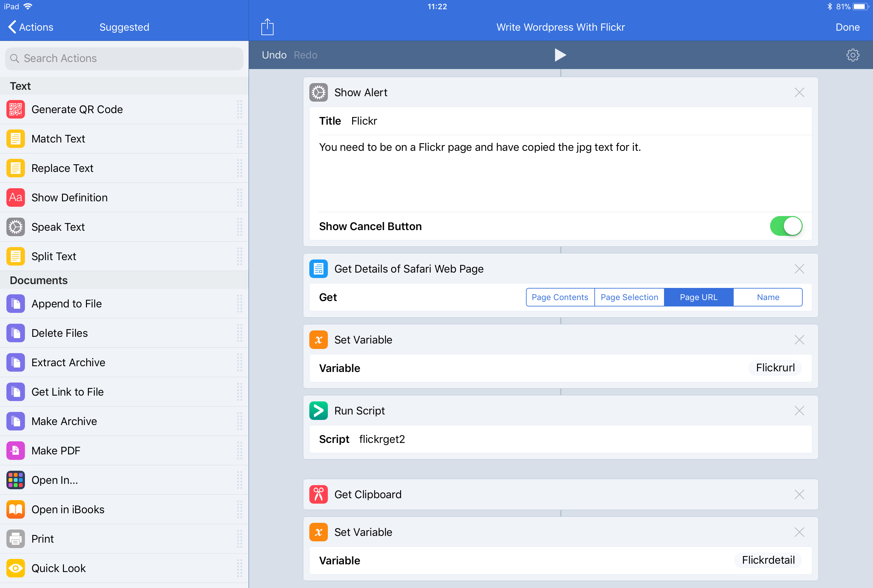Tap the Quick Look eye icon
Screen dimensions: 873x588
coord(16,568)
